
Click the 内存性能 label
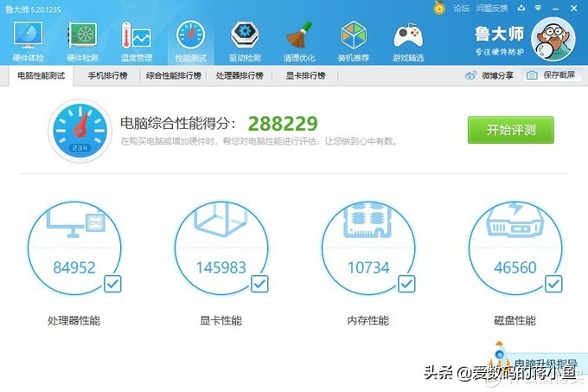click(367, 321)
